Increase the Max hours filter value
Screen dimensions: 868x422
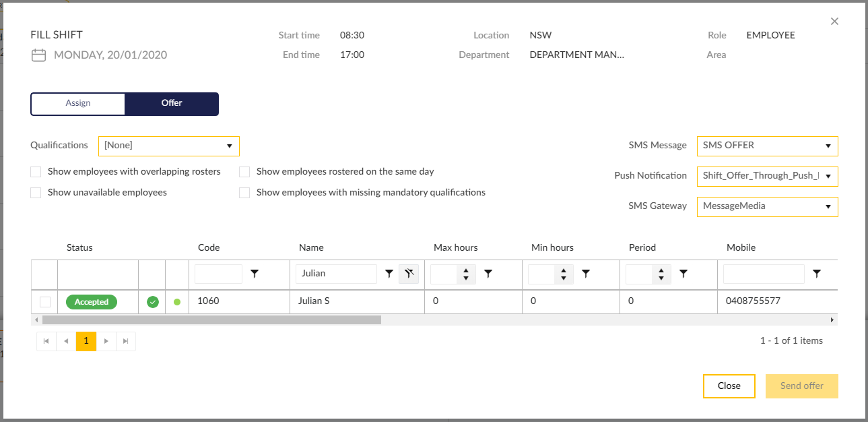coord(466,270)
